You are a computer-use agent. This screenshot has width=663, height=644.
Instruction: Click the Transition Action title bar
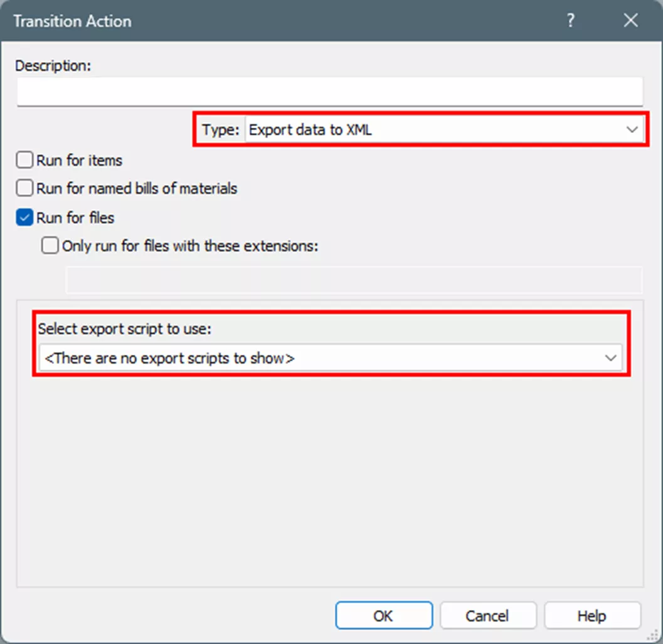72,21
